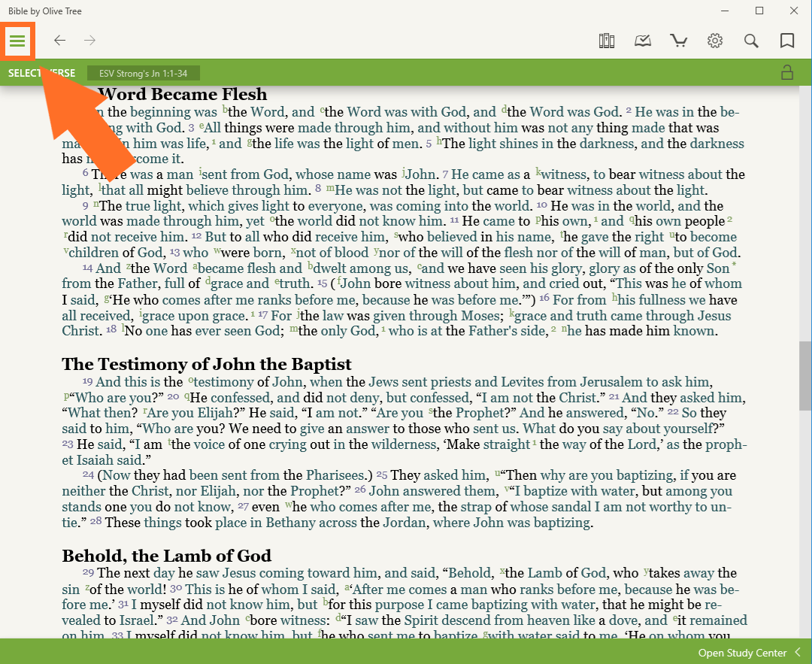Click the Select Verse button

click(x=41, y=73)
